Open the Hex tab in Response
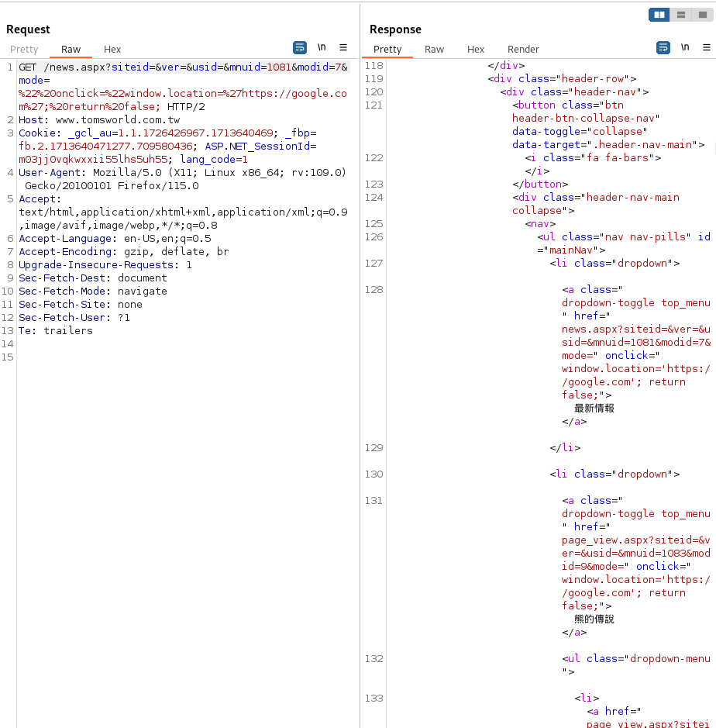Viewport: 716px width, 728px height. coord(476,49)
